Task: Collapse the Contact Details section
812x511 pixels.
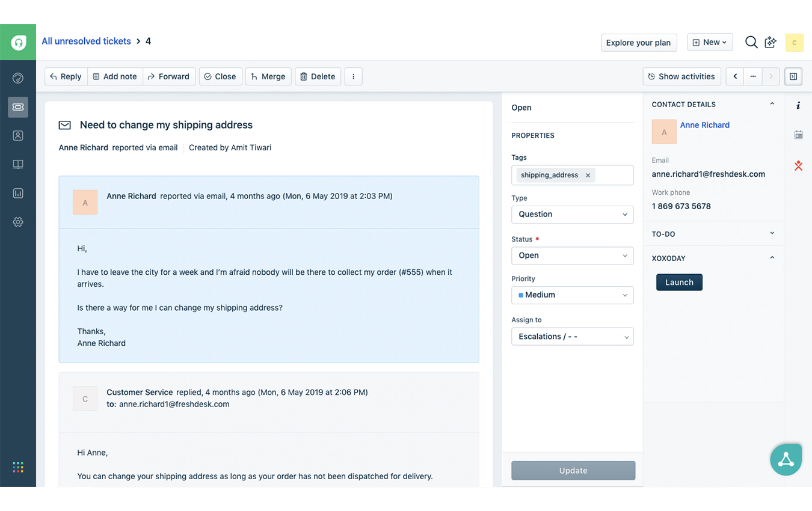Action: [772, 103]
